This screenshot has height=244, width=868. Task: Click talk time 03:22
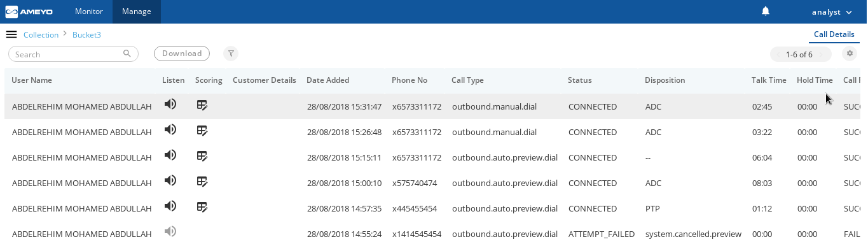coord(762,132)
